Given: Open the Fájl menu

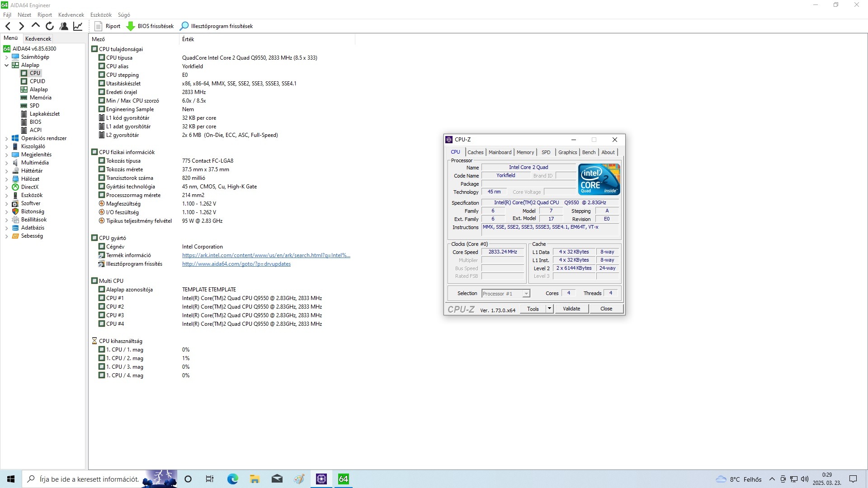Looking at the screenshot, I should click(7, 15).
